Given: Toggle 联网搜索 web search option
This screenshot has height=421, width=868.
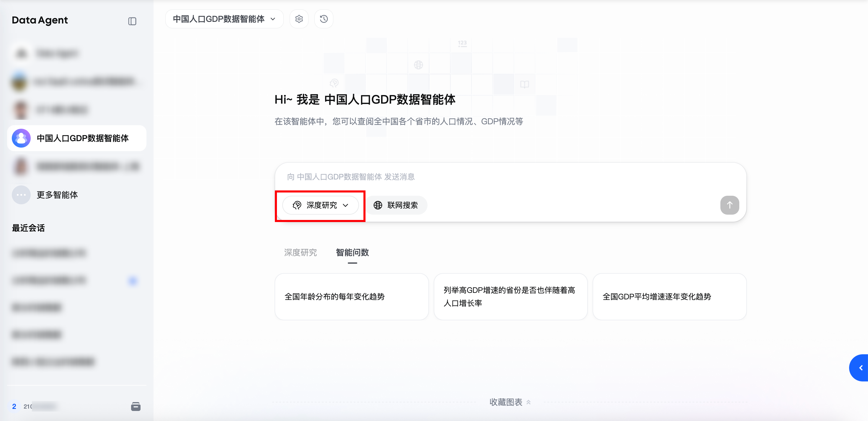Looking at the screenshot, I should coord(396,205).
